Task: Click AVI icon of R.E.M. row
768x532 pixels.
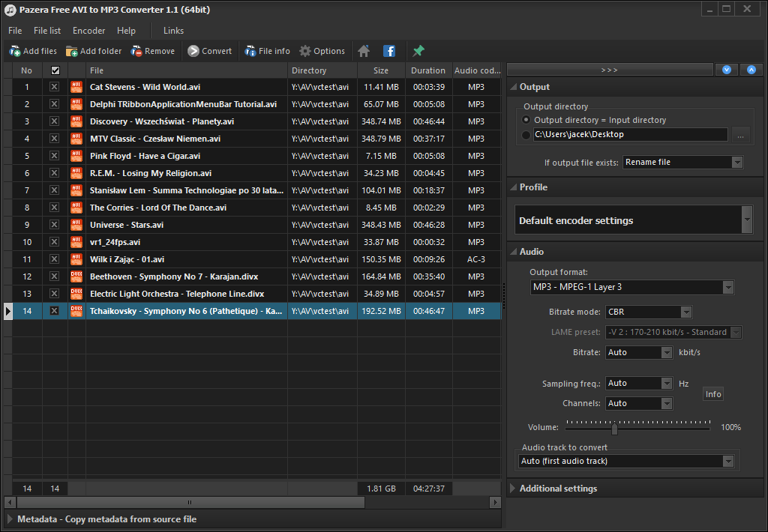Action: pyautogui.click(x=76, y=173)
